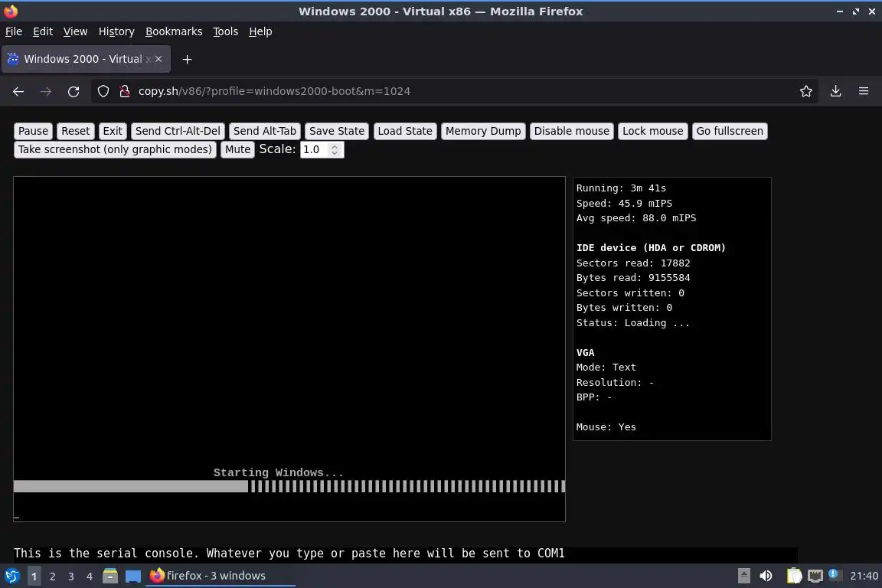Image resolution: width=882 pixels, height=588 pixels.
Task: Switch to workspace 2 in the taskbar
Action: pyautogui.click(x=52, y=577)
